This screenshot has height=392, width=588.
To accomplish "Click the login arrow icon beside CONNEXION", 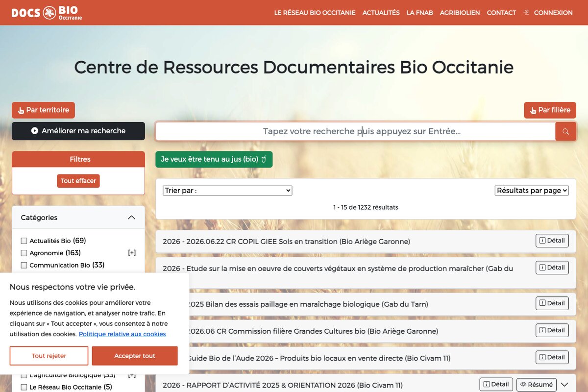I will coord(526,13).
